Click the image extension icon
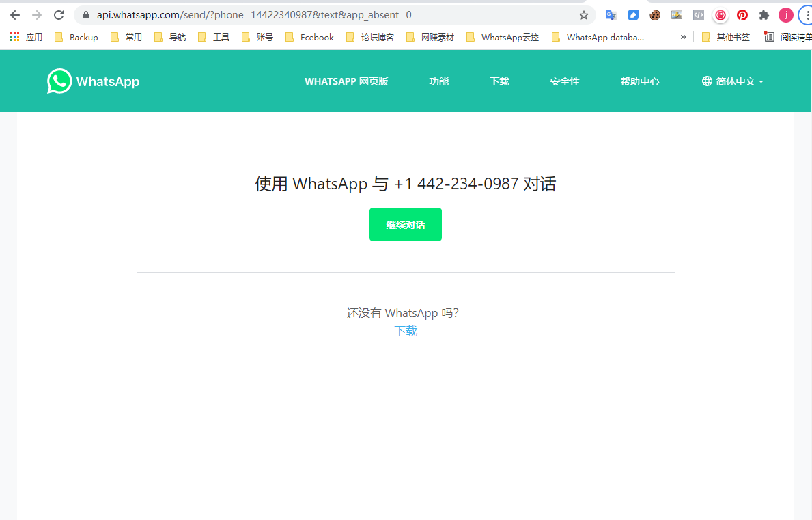 (x=676, y=15)
